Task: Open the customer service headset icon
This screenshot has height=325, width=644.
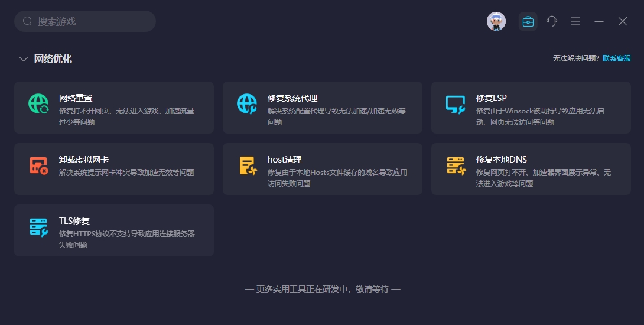Action: point(552,21)
